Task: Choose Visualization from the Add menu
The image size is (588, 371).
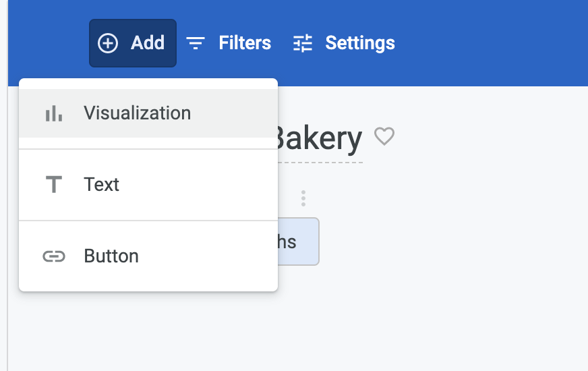Action: (x=138, y=113)
